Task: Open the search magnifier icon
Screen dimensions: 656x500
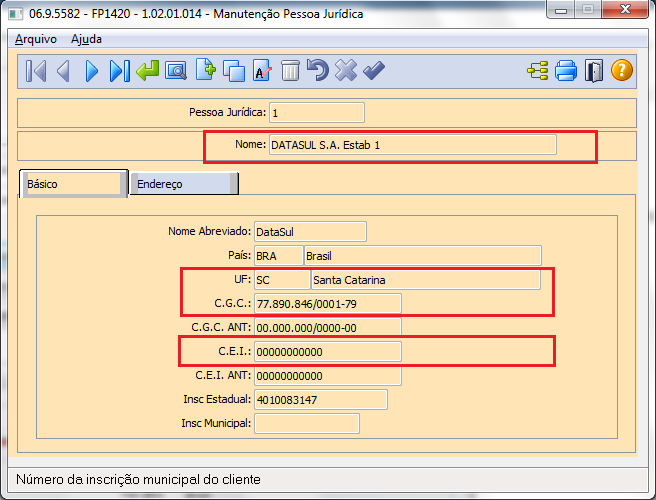Action: (176, 71)
